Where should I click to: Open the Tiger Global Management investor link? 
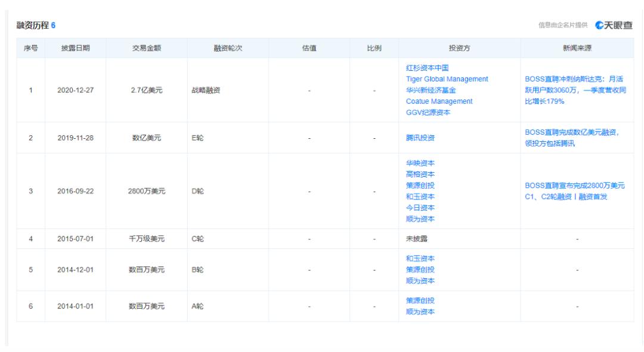446,79
